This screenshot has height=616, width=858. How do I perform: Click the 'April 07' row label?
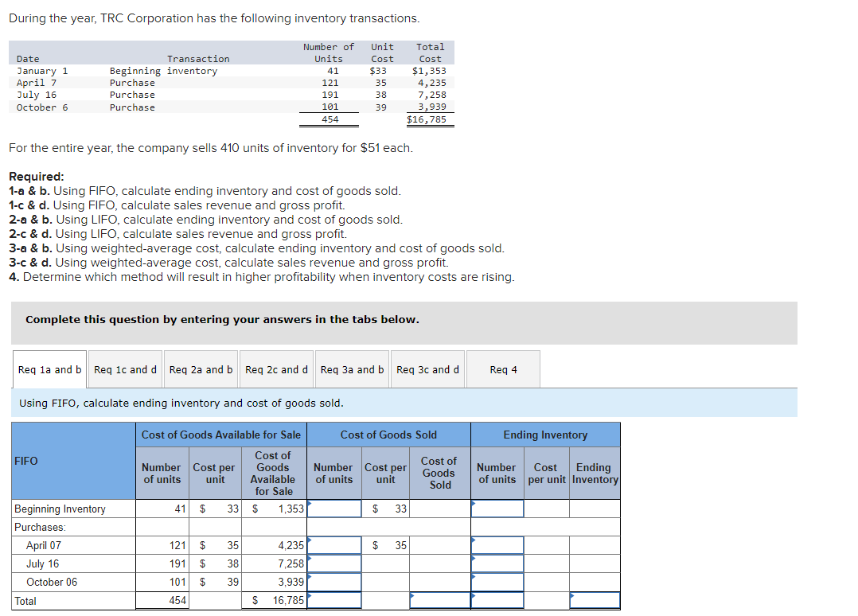pos(44,545)
